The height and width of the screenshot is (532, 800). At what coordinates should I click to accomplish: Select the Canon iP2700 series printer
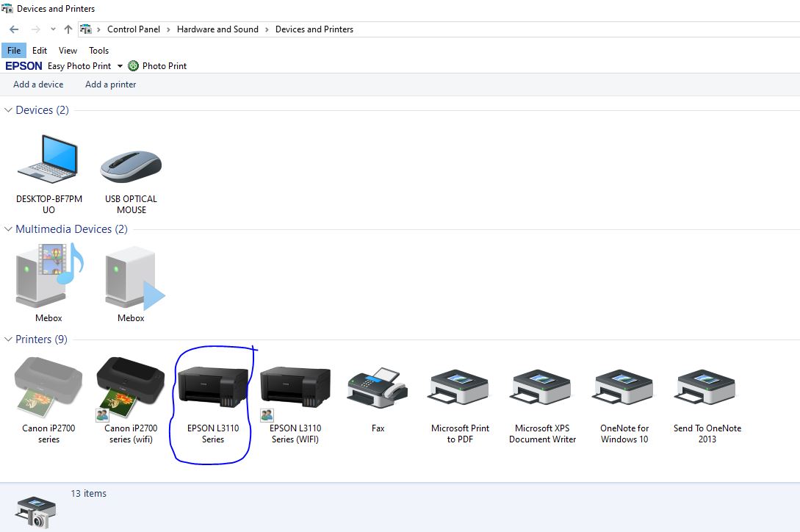point(48,387)
